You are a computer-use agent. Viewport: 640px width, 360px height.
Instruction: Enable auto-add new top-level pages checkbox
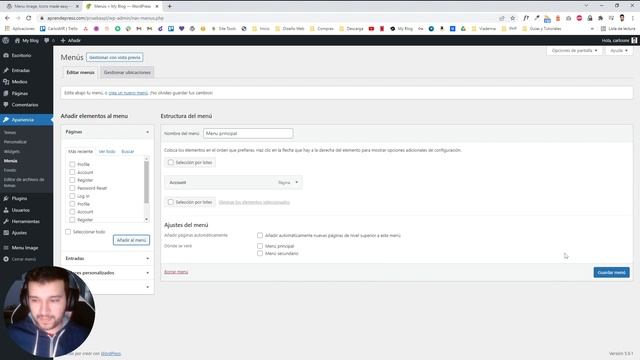[x=260, y=236]
